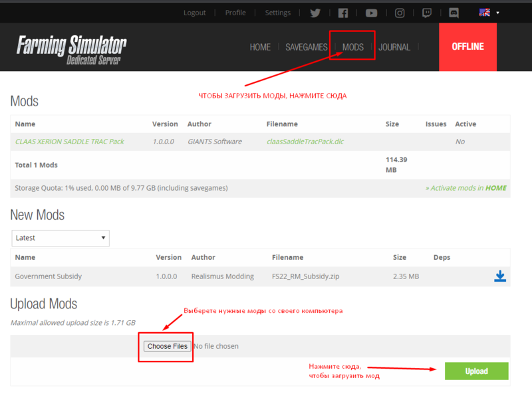The height and width of the screenshot is (396, 532).
Task: Click the Upload Mods heading
Action: coord(44,304)
